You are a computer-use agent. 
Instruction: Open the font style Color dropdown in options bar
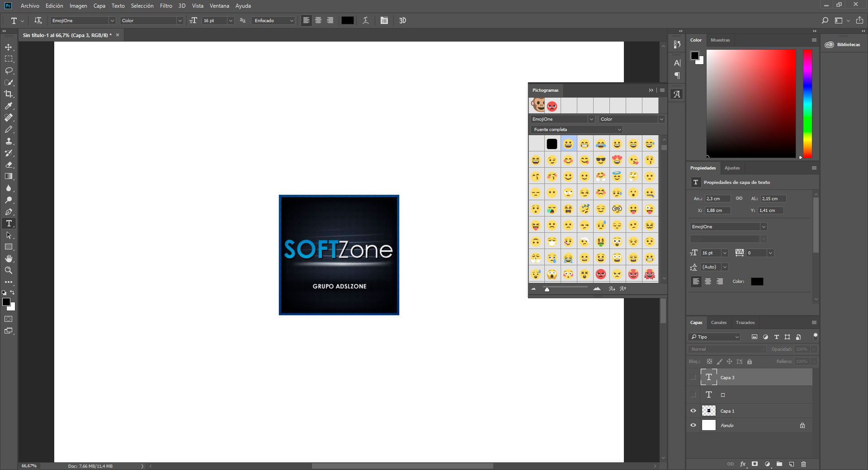click(x=180, y=20)
